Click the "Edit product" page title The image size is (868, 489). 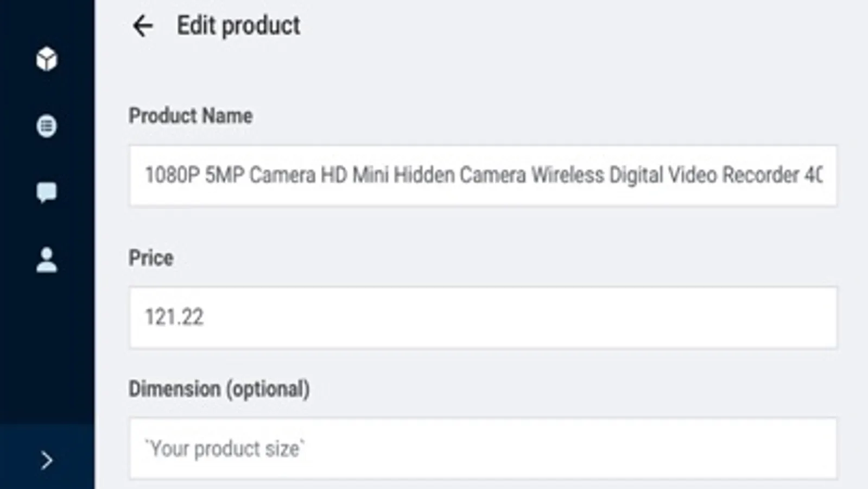[x=238, y=26]
